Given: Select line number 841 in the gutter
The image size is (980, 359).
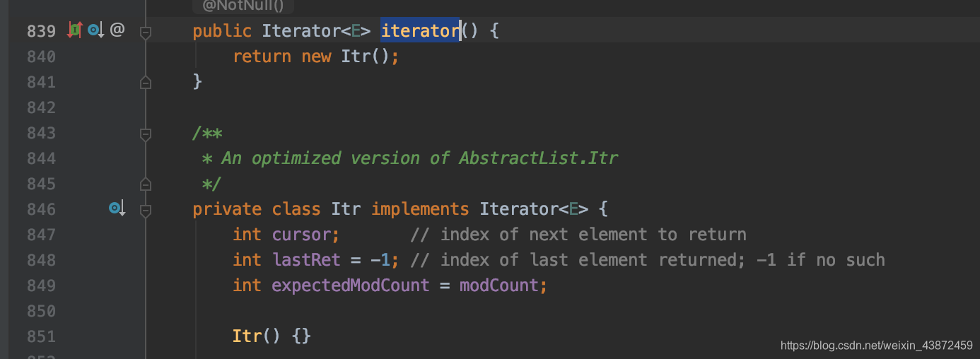Looking at the screenshot, I should click(41, 82).
